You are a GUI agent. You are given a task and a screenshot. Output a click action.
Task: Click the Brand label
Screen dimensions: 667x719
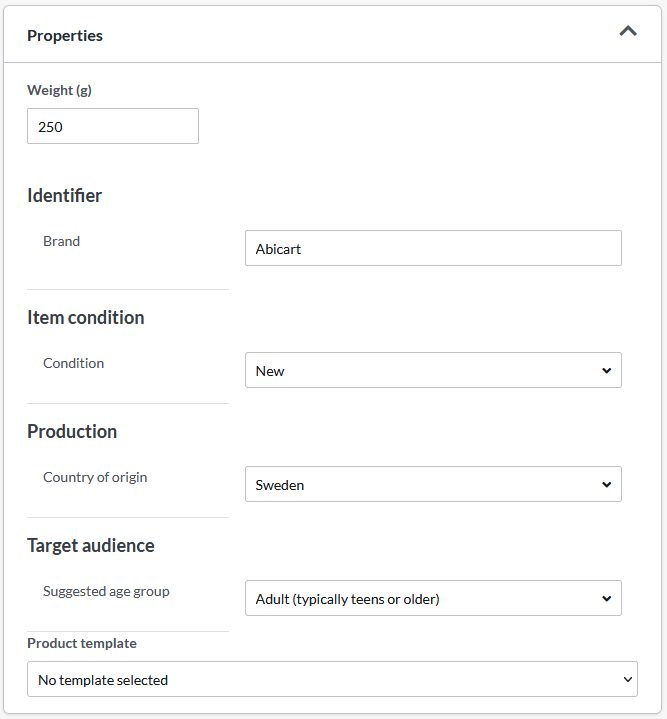pyautogui.click(x=61, y=241)
